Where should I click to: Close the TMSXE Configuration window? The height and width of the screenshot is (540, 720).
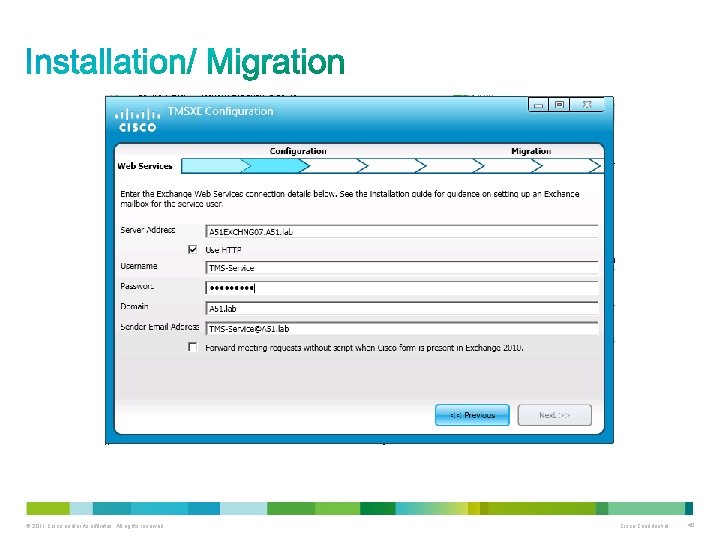(x=587, y=105)
